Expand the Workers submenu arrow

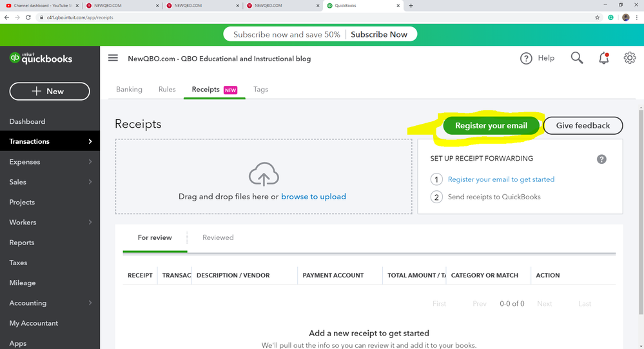pos(90,223)
